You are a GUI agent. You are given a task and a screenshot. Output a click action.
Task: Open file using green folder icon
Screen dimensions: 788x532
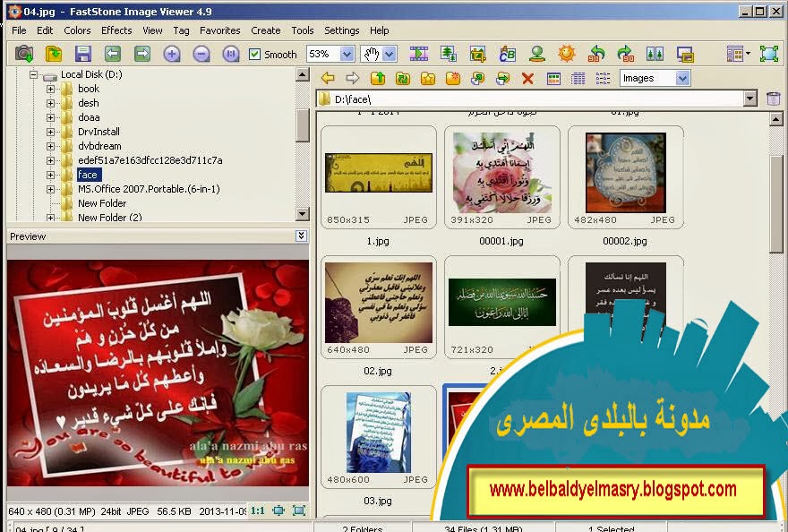pyautogui.click(x=53, y=54)
